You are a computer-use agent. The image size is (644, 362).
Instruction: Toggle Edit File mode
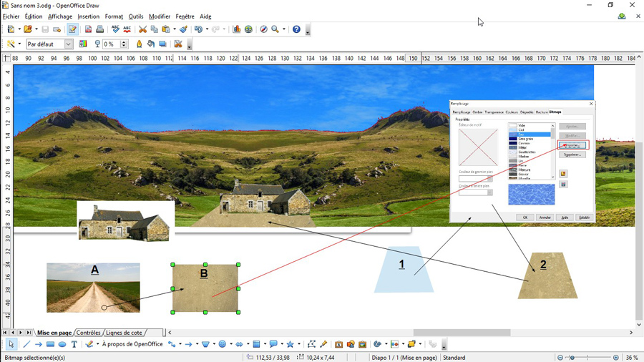(x=72, y=29)
